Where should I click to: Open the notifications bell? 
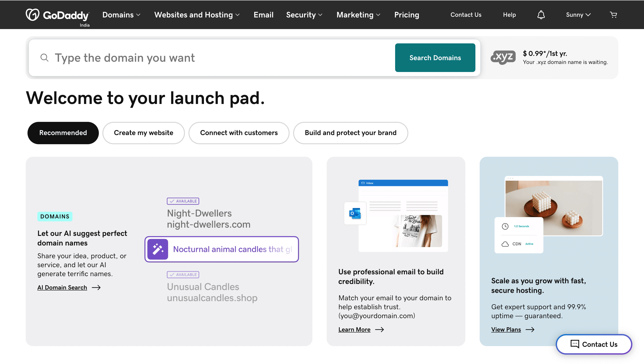pos(541,15)
